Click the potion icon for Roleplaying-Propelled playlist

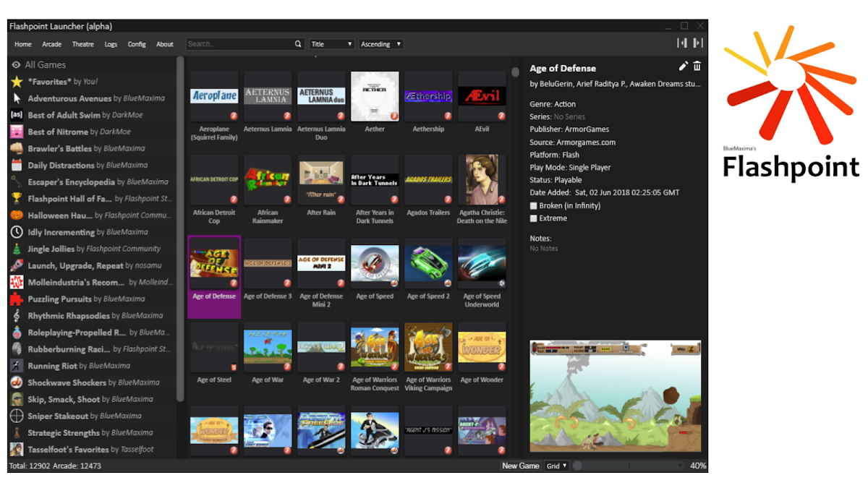(17, 333)
